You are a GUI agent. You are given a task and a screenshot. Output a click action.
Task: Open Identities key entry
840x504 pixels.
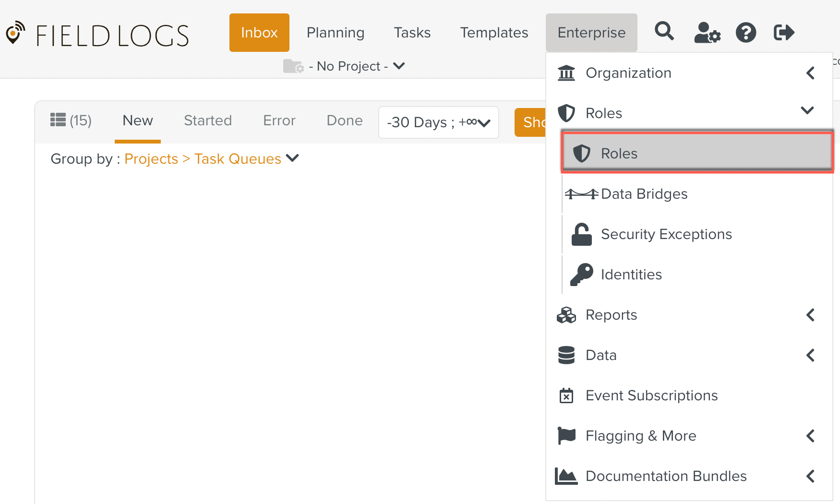tap(631, 275)
